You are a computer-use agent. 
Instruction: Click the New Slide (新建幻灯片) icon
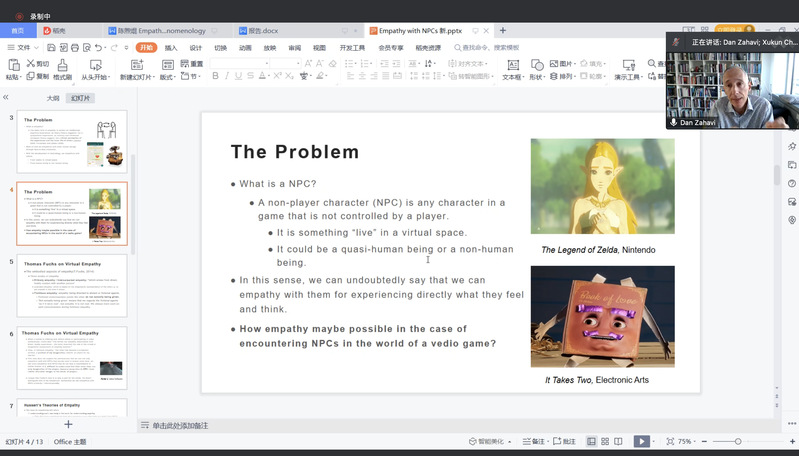(x=137, y=65)
